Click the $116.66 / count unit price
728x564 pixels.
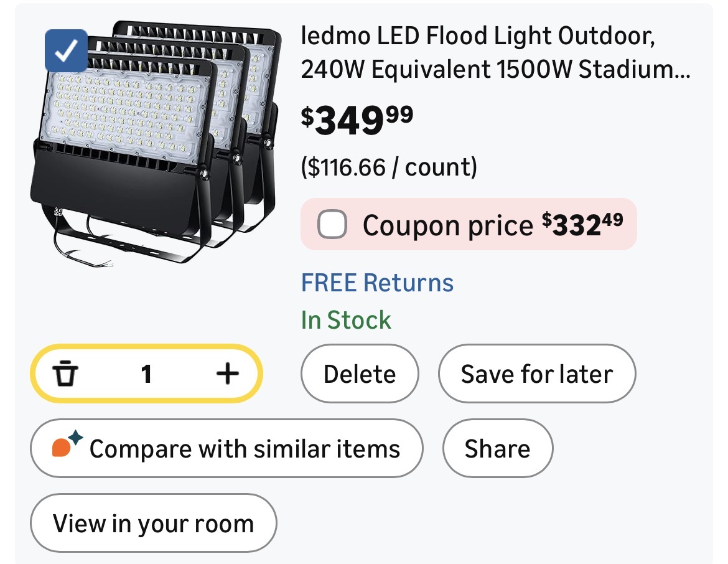tap(389, 167)
